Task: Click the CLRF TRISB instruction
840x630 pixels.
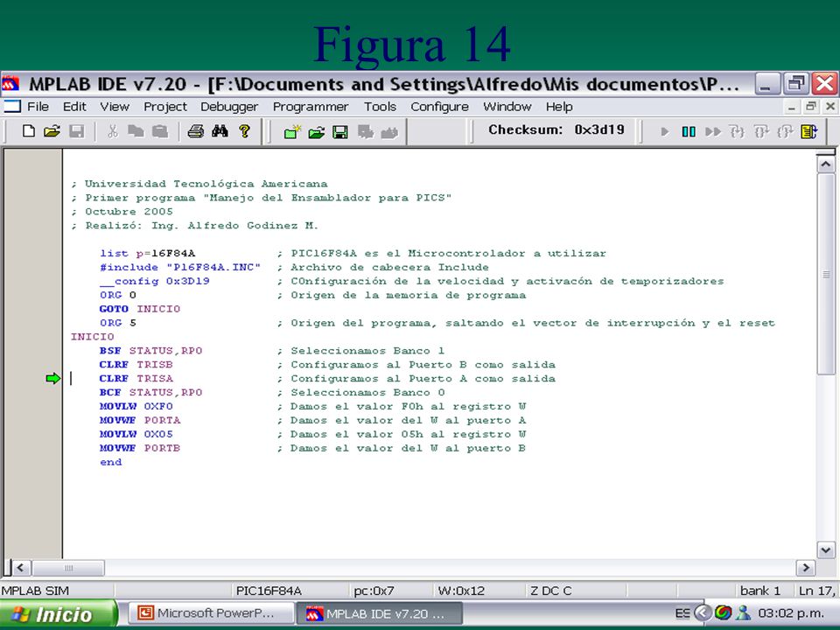Action: pos(136,365)
